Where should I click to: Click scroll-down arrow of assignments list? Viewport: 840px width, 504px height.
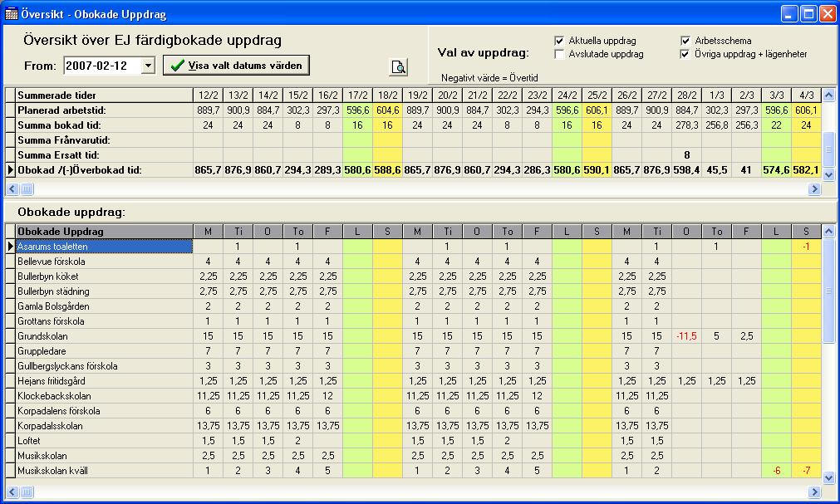coord(828,477)
